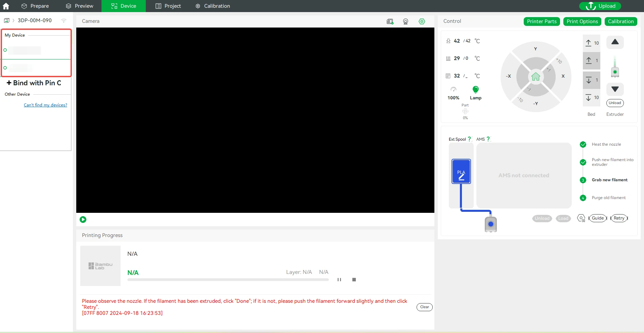Screen dimensions: 644x333
Task: Start the camera stream play button
Action: [83, 220]
